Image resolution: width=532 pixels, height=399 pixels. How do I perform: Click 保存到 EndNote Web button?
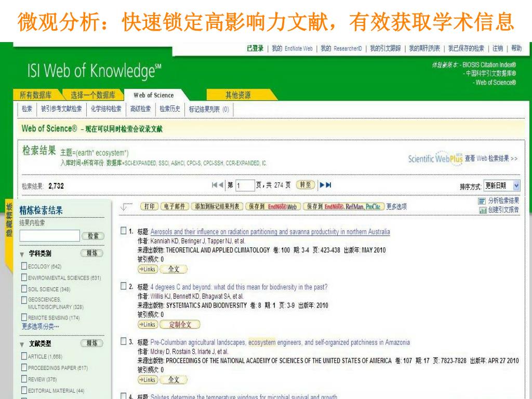[x=273, y=207]
